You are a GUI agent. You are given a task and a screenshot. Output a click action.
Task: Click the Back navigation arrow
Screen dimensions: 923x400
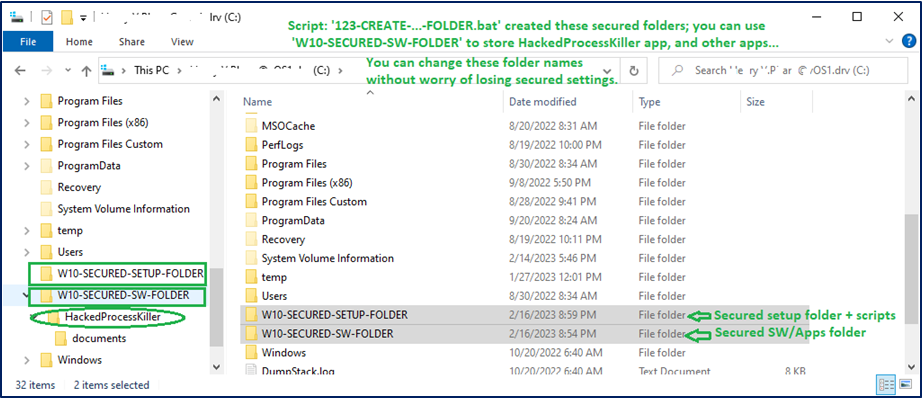point(20,71)
